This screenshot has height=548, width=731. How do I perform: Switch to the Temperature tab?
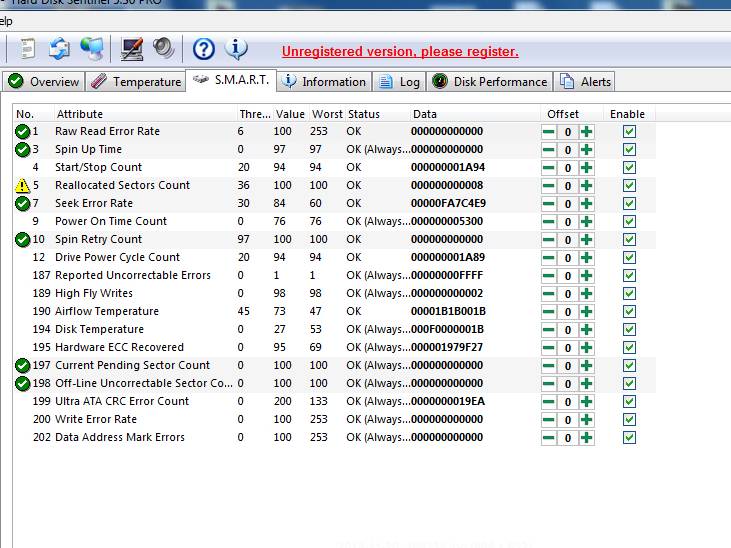coord(136,82)
